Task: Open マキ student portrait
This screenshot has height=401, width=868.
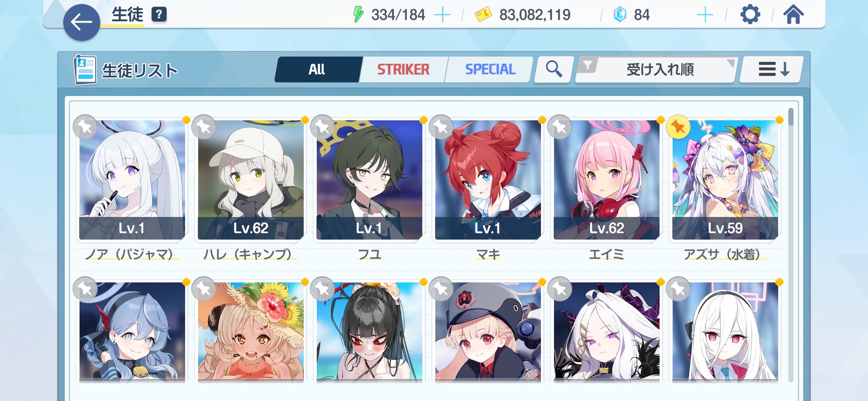Action: (x=488, y=180)
